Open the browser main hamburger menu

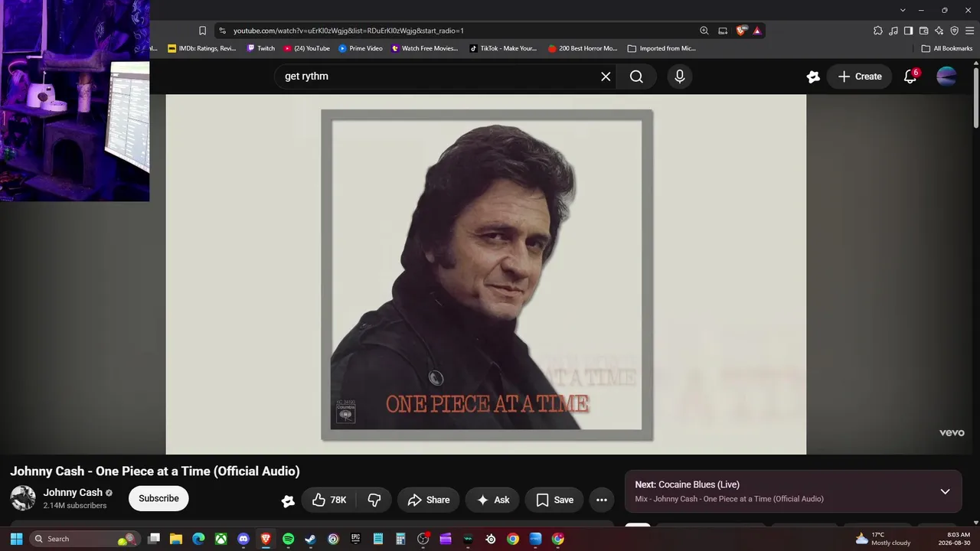(970, 31)
